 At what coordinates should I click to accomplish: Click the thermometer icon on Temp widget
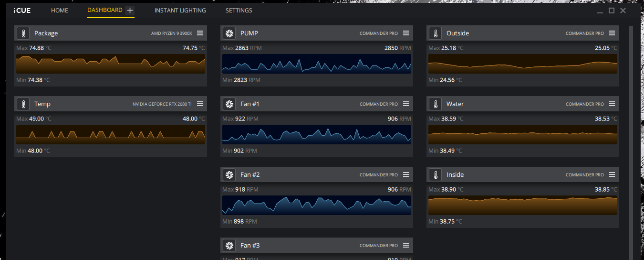pos(23,104)
